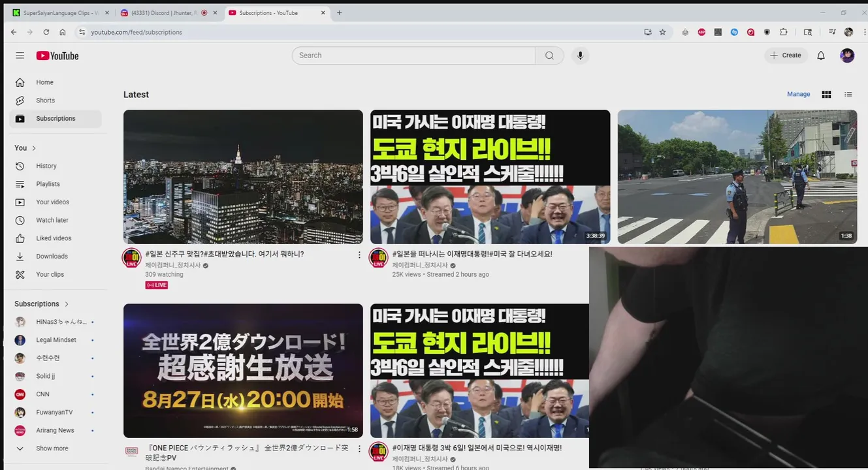The width and height of the screenshot is (868, 470).
Task: View site information icon in address bar
Action: (x=82, y=32)
